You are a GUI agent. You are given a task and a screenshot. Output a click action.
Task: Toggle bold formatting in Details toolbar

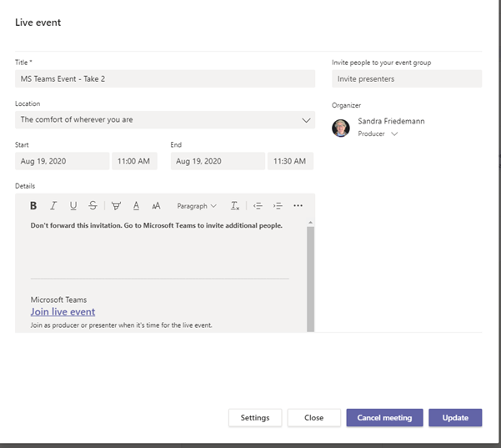pos(33,205)
